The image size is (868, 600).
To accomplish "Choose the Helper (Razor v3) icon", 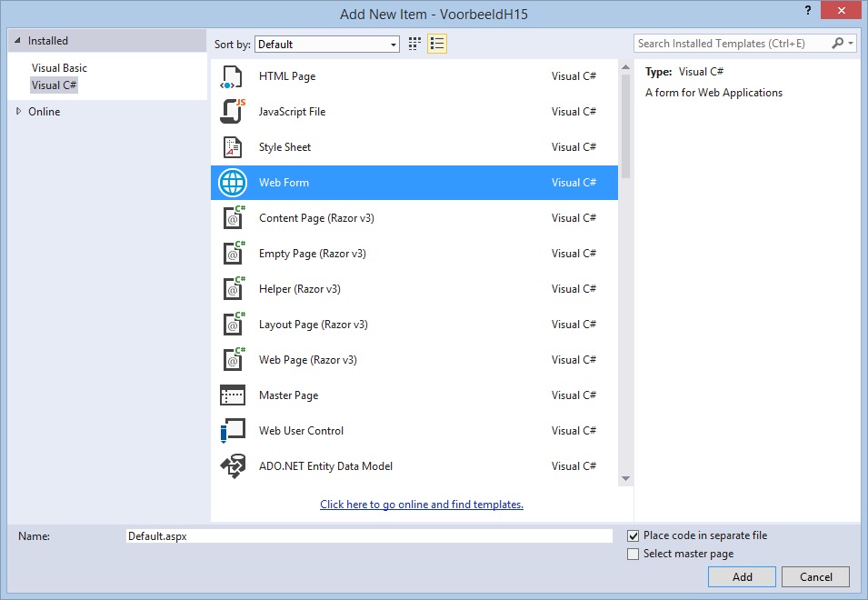I will click(234, 288).
